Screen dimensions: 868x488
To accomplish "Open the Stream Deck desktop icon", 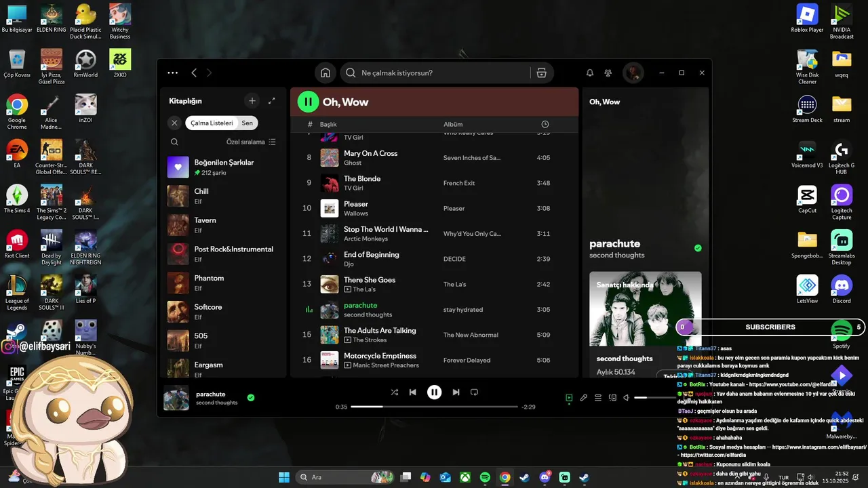I will point(807,109).
